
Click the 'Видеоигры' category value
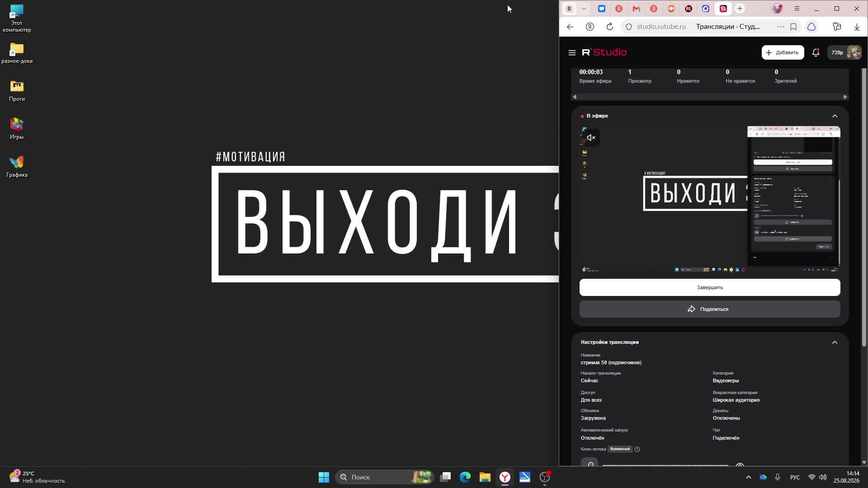[726, 381]
